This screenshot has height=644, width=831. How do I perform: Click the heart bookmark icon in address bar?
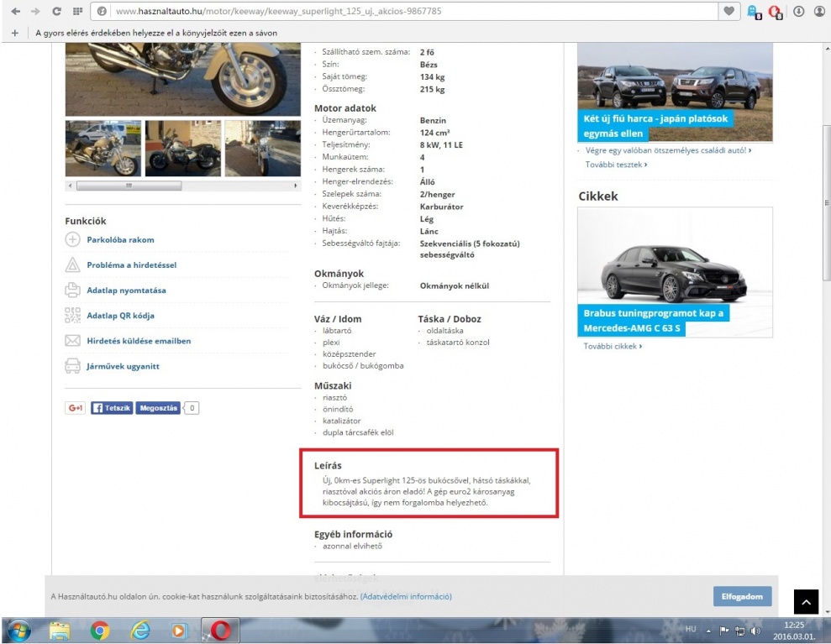coord(730,13)
